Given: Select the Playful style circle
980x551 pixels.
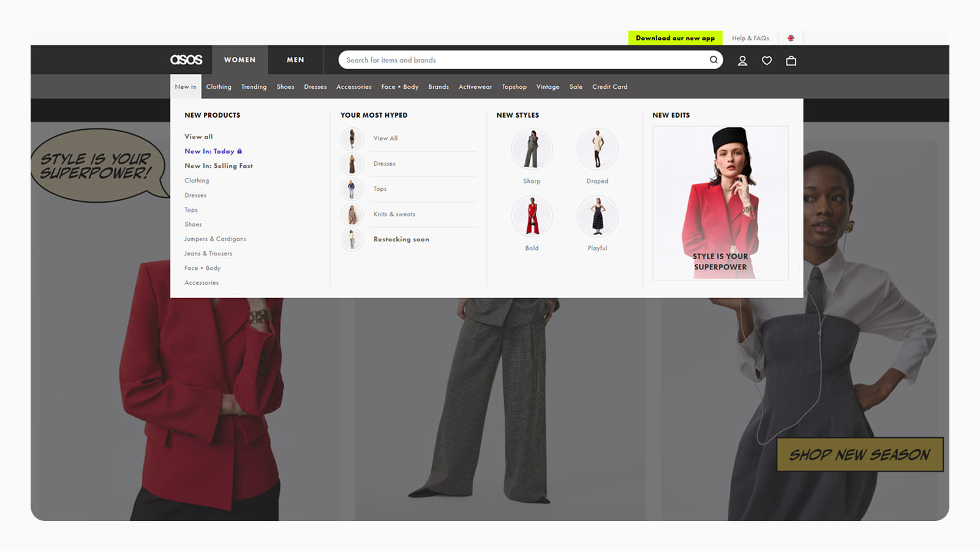Looking at the screenshot, I should [597, 216].
